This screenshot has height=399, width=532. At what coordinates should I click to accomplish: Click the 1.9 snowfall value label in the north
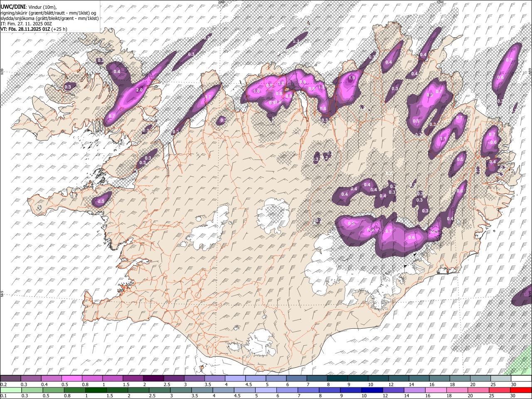pos(352,78)
